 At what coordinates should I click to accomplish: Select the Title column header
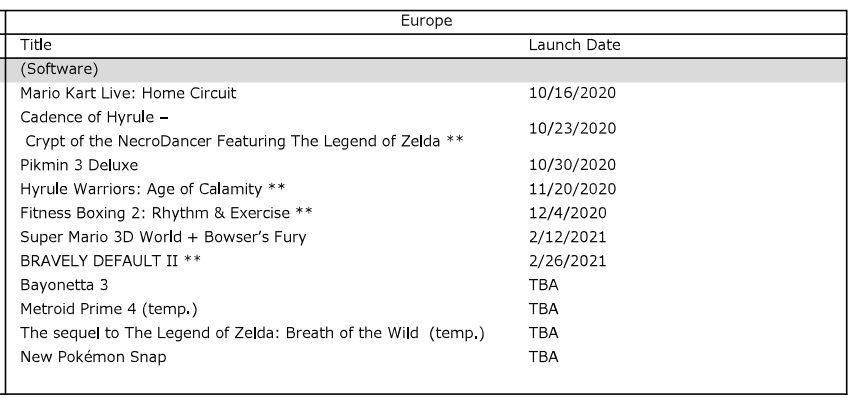tap(36, 45)
